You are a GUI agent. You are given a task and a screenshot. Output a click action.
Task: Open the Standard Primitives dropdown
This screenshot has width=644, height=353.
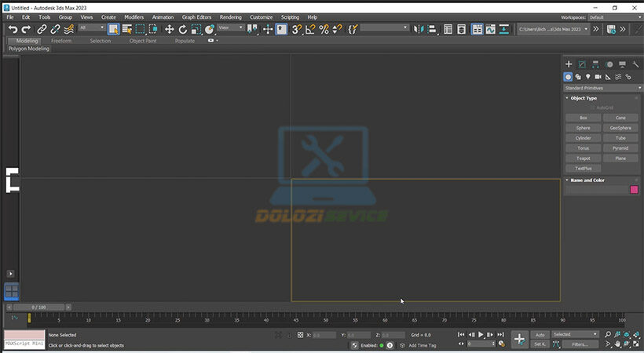point(602,88)
